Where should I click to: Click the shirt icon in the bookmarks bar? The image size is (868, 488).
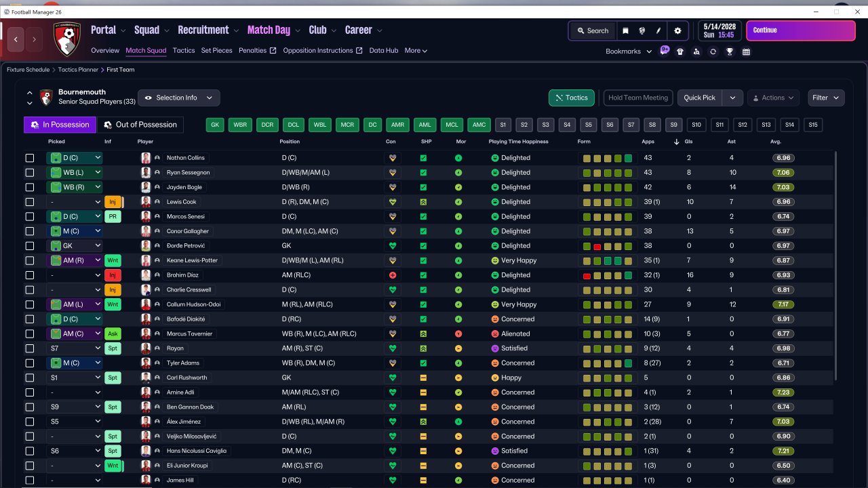click(680, 52)
